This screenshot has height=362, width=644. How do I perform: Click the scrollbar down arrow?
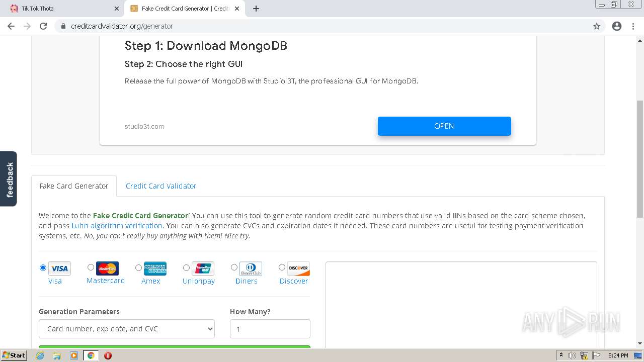pyautogui.click(x=640, y=344)
